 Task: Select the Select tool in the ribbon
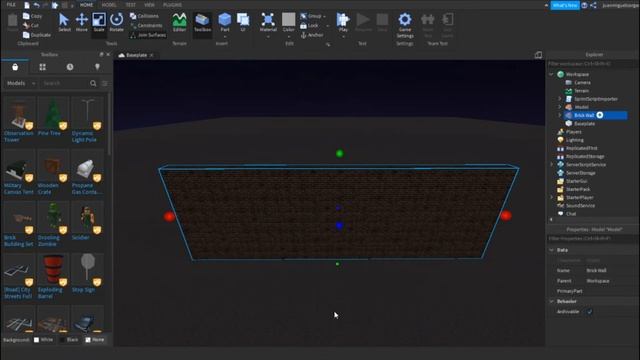click(x=64, y=22)
